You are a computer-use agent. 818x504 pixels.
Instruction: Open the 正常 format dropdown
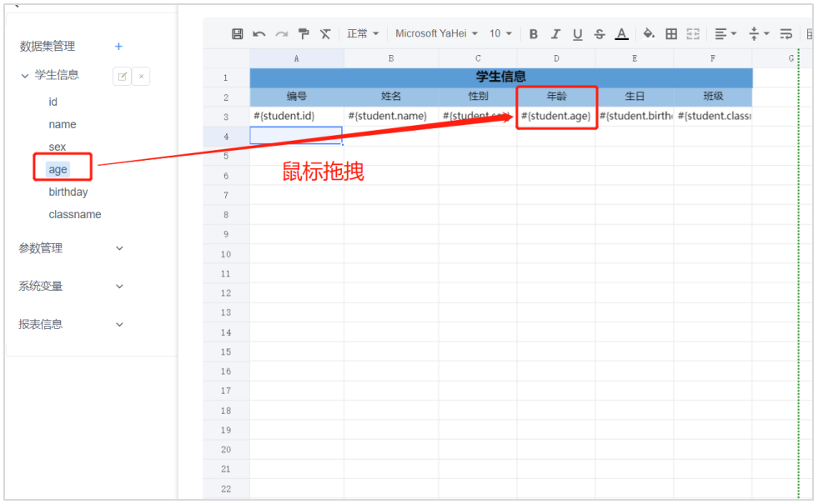[363, 34]
